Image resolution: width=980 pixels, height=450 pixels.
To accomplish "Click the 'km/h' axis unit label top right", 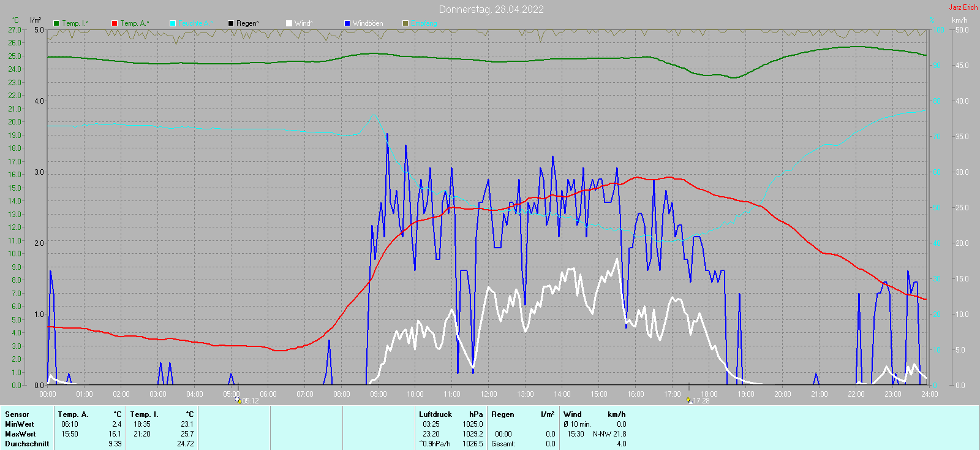I will point(959,20).
